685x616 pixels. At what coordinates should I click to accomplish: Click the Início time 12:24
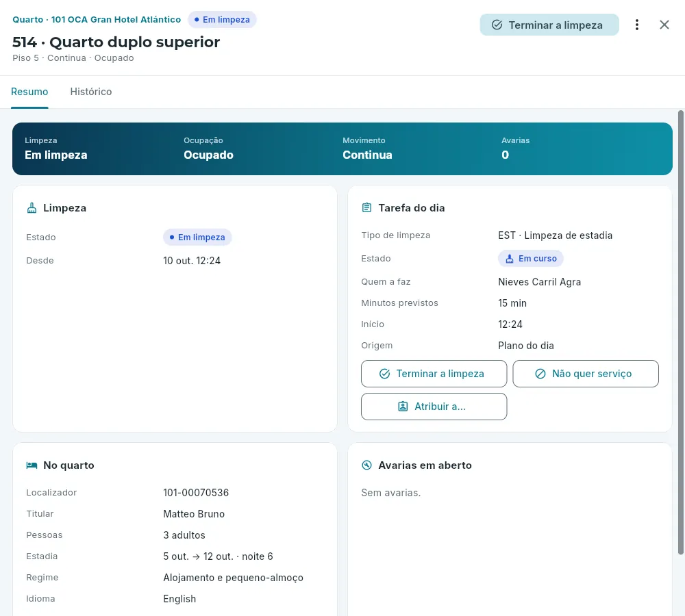pyautogui.click(x=510, y=324)
